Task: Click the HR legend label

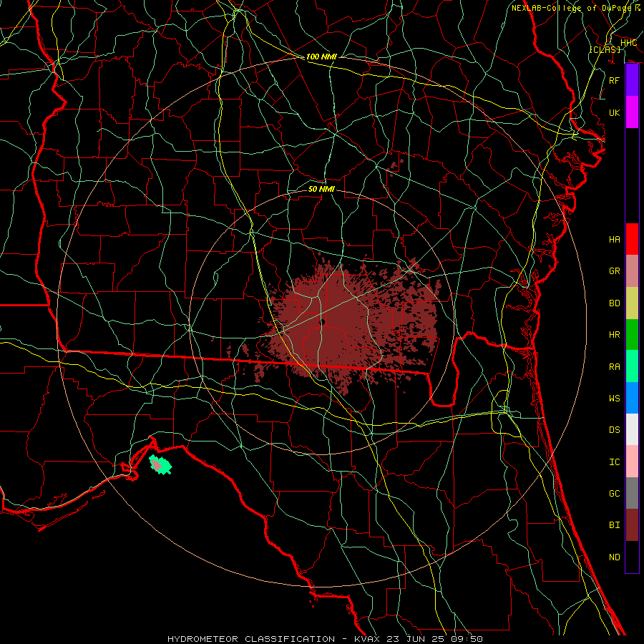Action: tap(615, 335)
